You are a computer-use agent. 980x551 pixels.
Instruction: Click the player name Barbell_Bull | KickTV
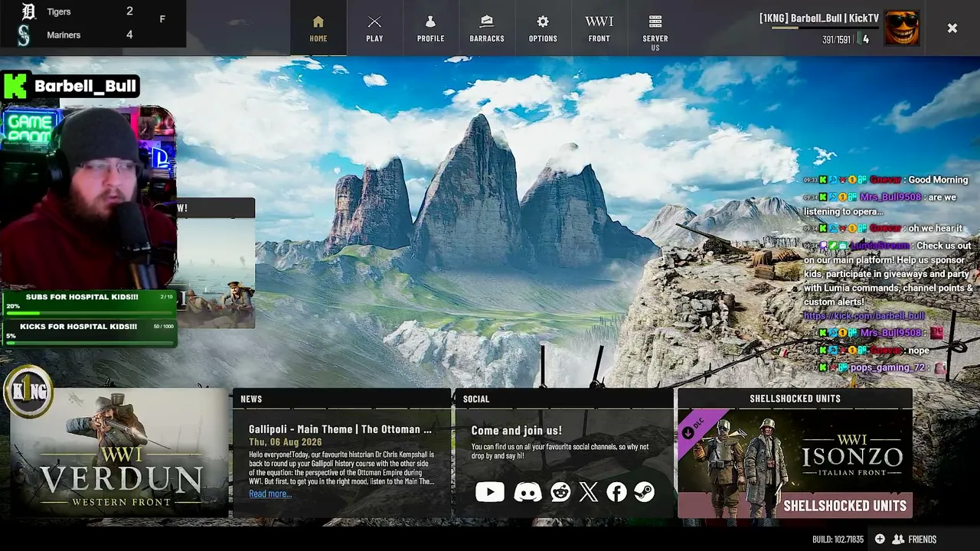819,18
